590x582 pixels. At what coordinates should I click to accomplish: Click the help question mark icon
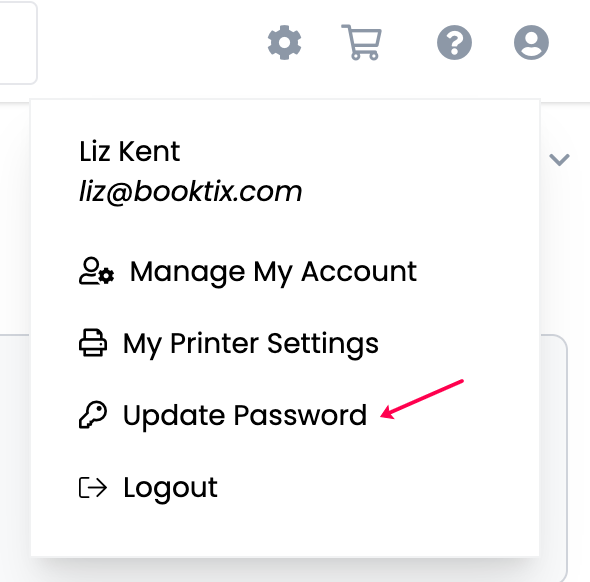click(454, 43)
